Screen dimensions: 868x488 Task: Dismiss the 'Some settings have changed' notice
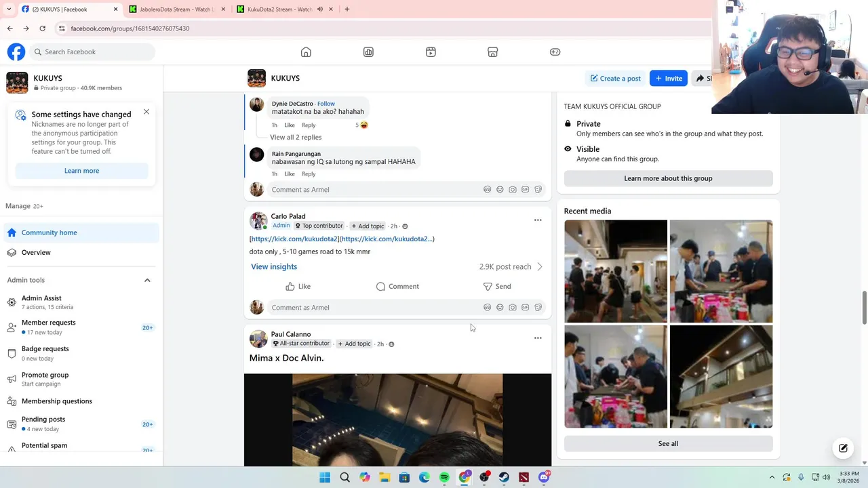[x=146, y=112]
